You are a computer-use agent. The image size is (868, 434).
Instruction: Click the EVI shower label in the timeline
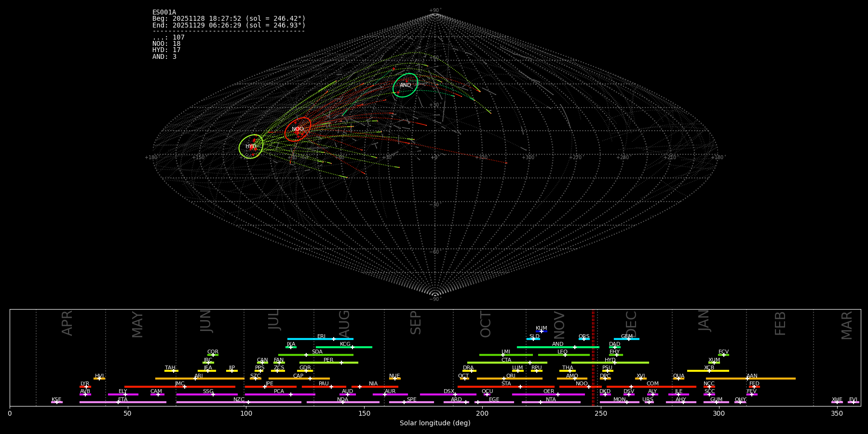click(853, 400)
